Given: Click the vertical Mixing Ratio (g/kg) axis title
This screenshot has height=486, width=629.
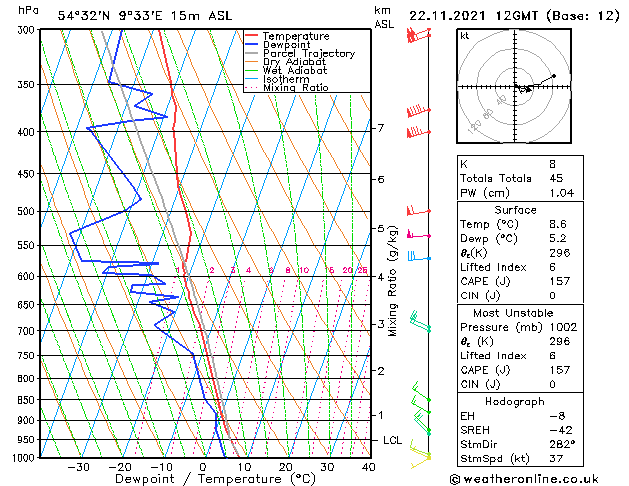Looking at the screenshot, I should (392, 281).
